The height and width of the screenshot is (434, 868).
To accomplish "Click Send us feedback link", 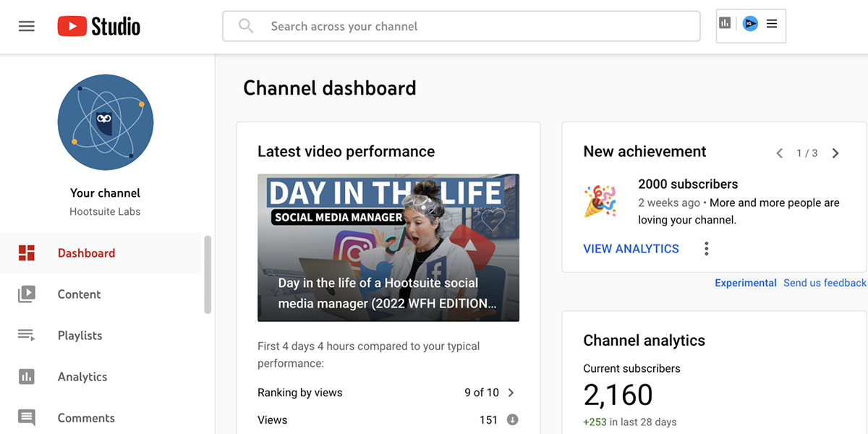I will [x=825, y=283].
